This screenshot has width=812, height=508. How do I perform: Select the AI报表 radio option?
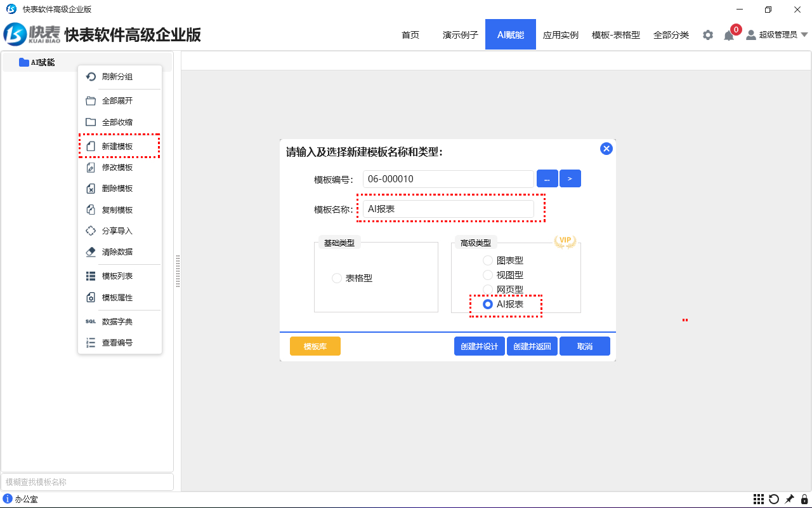[x=488, y=304]
